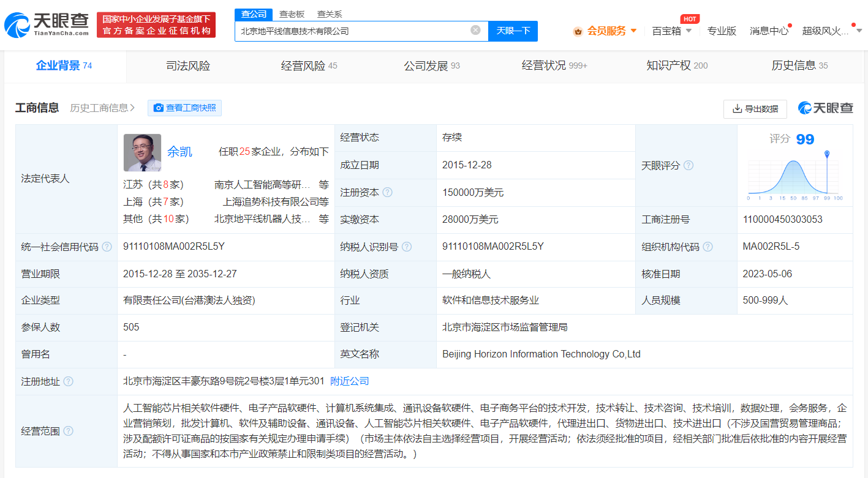Click 工商注册号 value 110000450303053
The width and height of the screenshot is (868, 478).
pyautogui.click(x=783, y=220)
